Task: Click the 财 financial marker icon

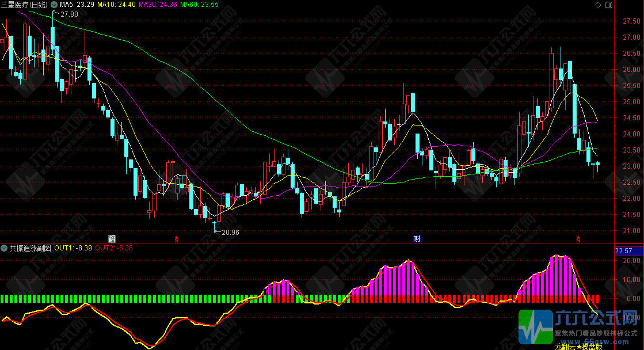Action: pyautogui.click(x=416, y=238)
